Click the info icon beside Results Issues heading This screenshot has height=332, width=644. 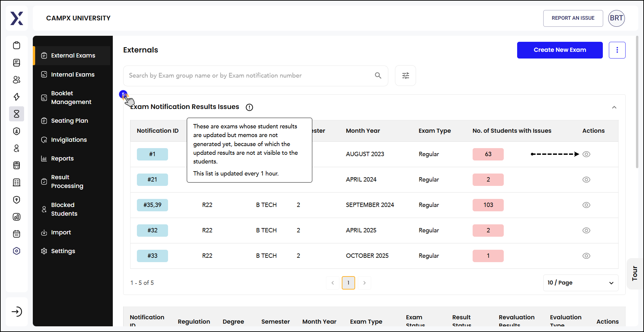point(249,107)
